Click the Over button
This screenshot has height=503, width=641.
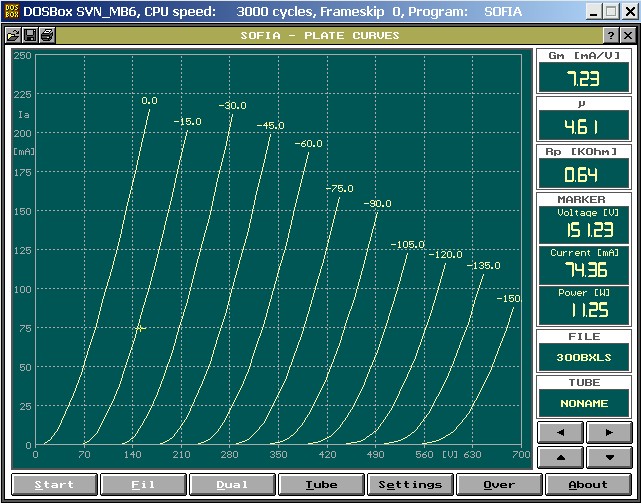point(499,484)
